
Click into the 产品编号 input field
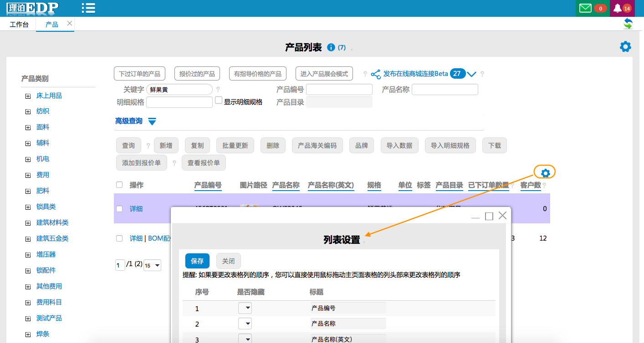point(339,90)
